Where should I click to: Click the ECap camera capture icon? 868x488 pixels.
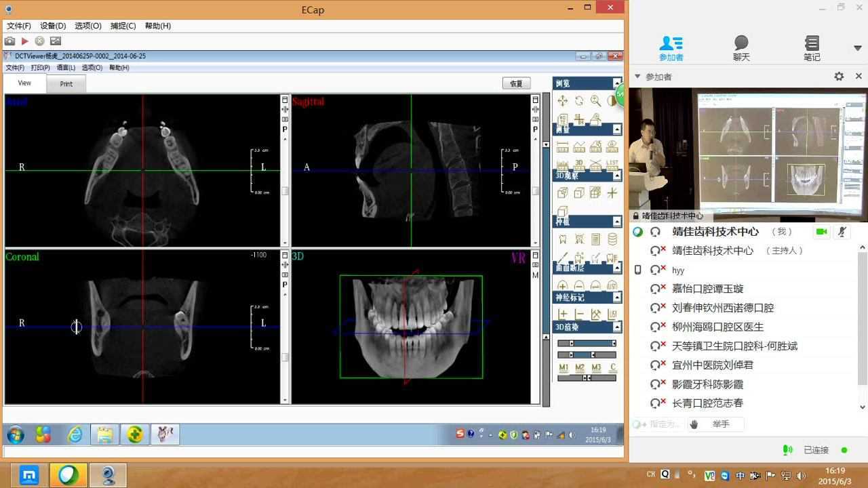(x=9, y=41)
